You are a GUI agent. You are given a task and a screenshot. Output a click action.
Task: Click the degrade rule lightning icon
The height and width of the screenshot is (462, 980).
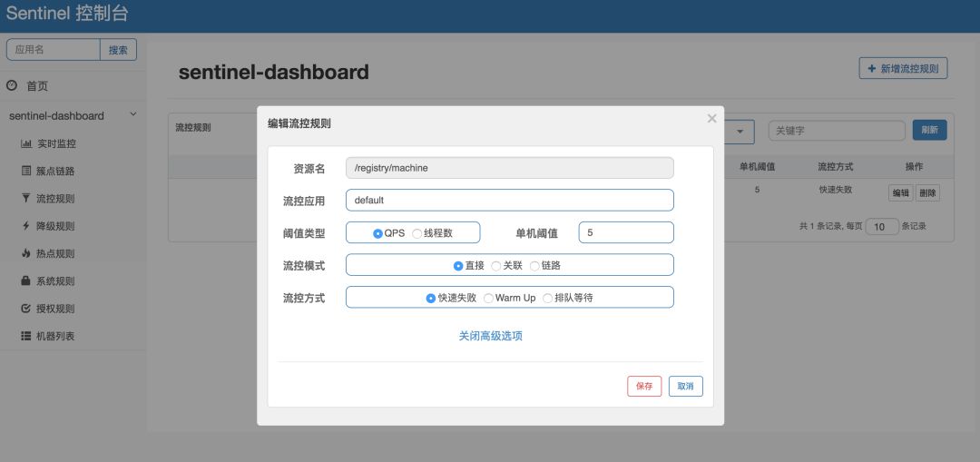pyautogui.click(x=26, y=226)
